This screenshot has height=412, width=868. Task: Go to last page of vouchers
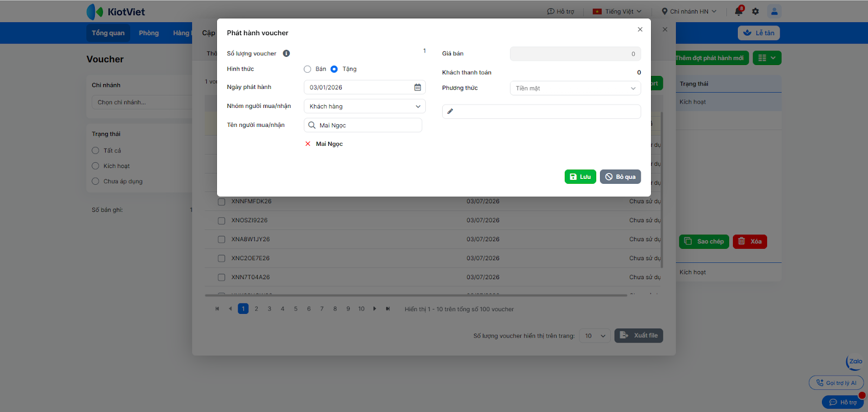click(388, 309)
